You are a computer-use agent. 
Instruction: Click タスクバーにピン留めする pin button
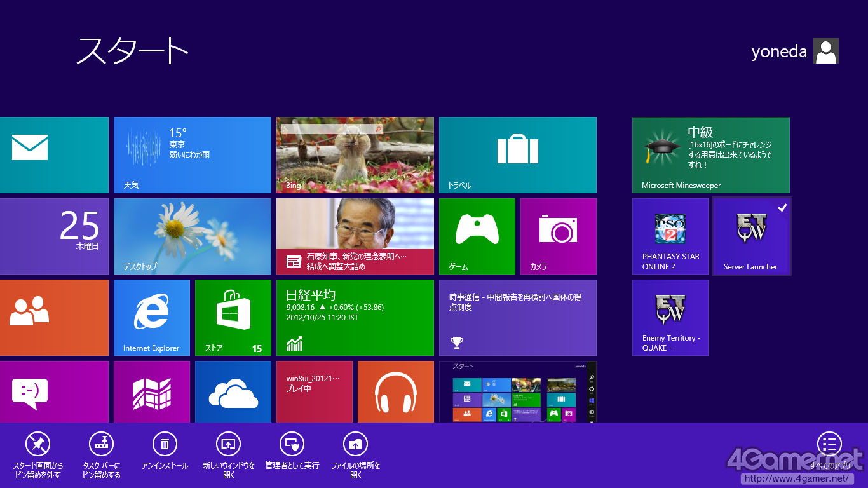pos(101,455)
